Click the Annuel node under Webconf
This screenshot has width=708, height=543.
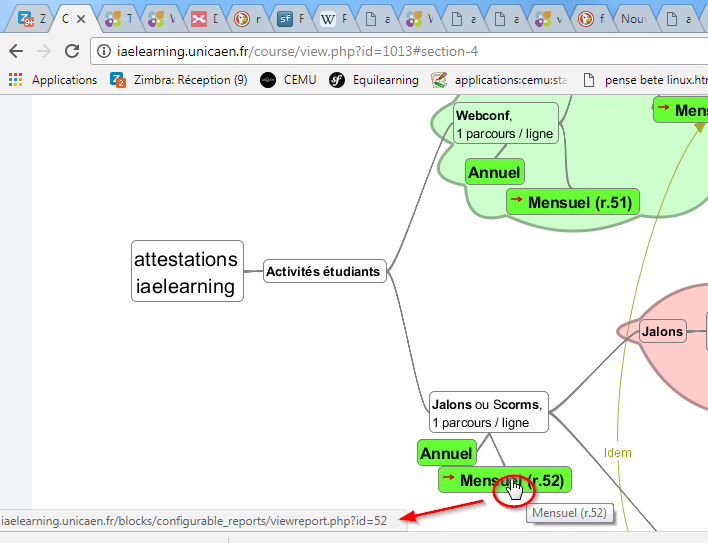tap(494, 172)
